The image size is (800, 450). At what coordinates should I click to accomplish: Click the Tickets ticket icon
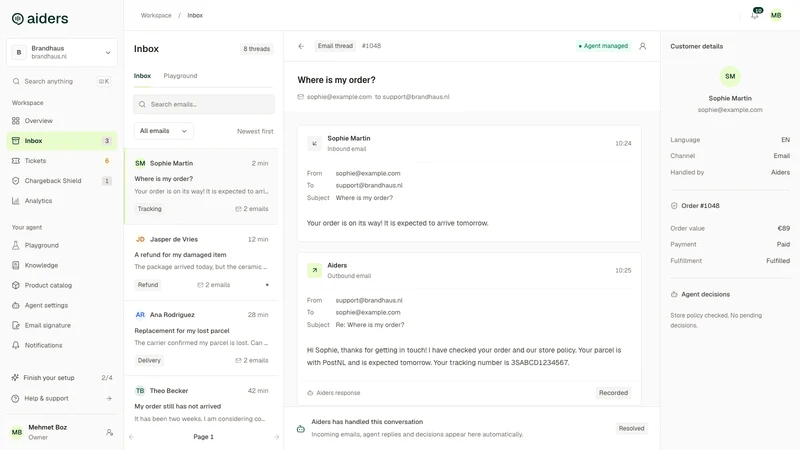coord(16,161)
